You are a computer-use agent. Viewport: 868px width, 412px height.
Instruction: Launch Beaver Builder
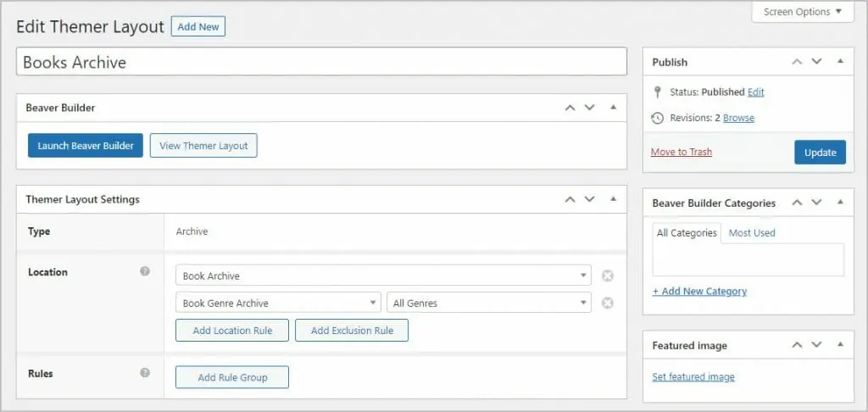pos(86,146)
